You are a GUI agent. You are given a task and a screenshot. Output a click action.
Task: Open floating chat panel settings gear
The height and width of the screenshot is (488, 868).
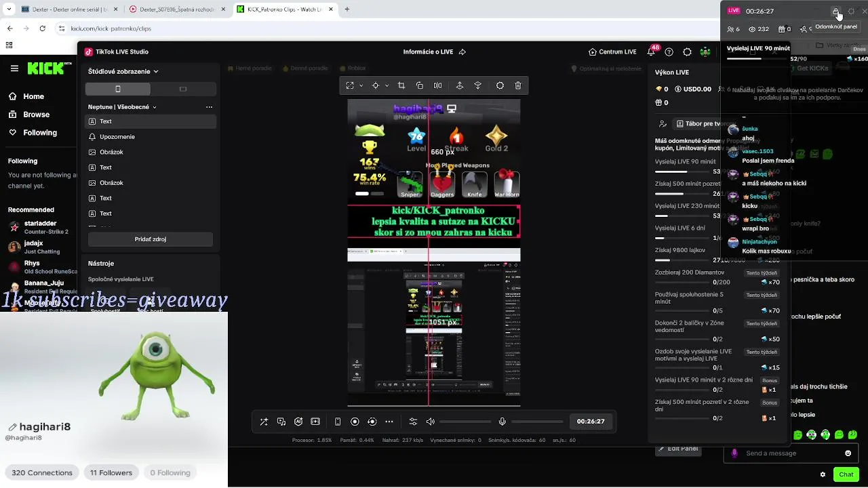[x=852, y=12]
